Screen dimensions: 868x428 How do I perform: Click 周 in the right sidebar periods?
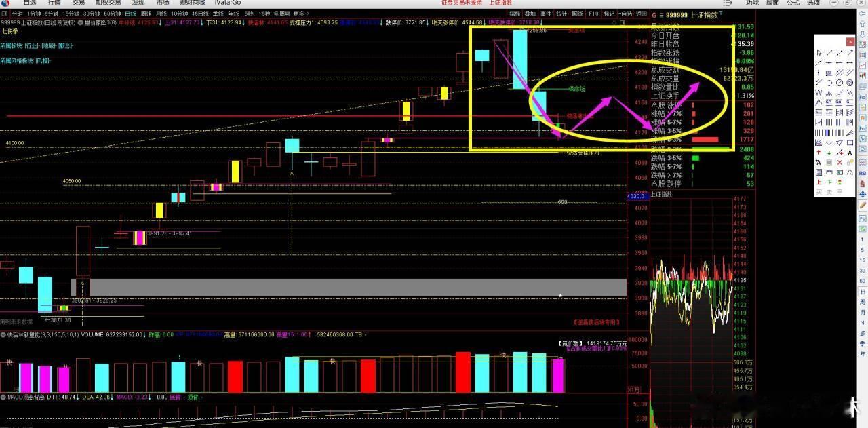click(862, 302)
